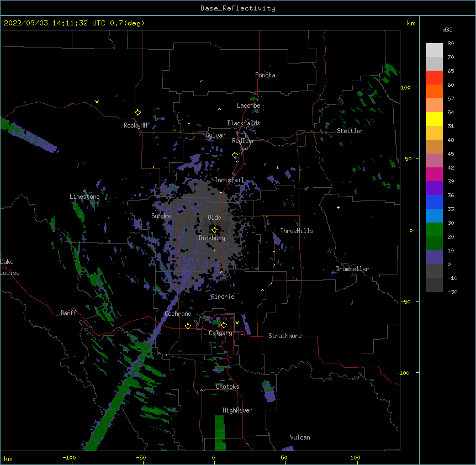The height and width of the screenshot is (465, 476).
Task: Click the 100 km tick on right axis
Action: click(x=405, y=87)
